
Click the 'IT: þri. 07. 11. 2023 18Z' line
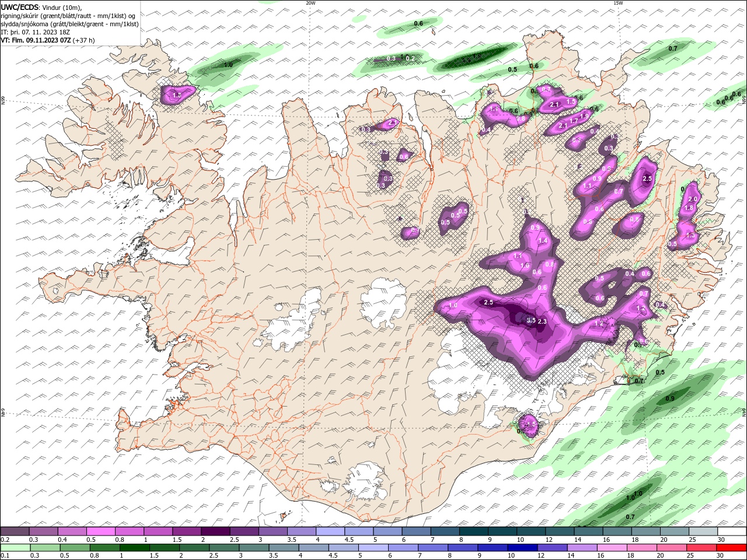click(36, 32)
